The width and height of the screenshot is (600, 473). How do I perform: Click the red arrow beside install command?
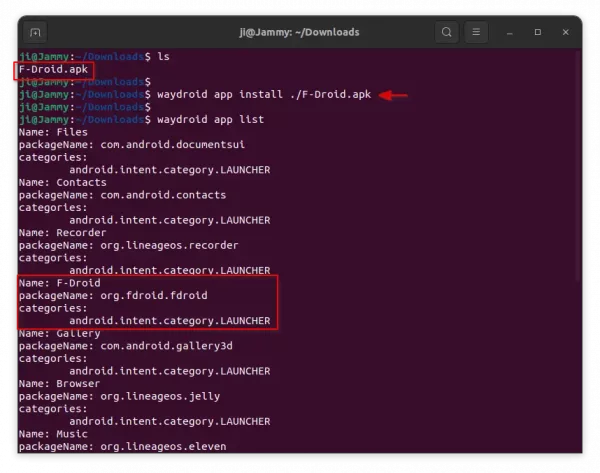[x=395, y=96]
